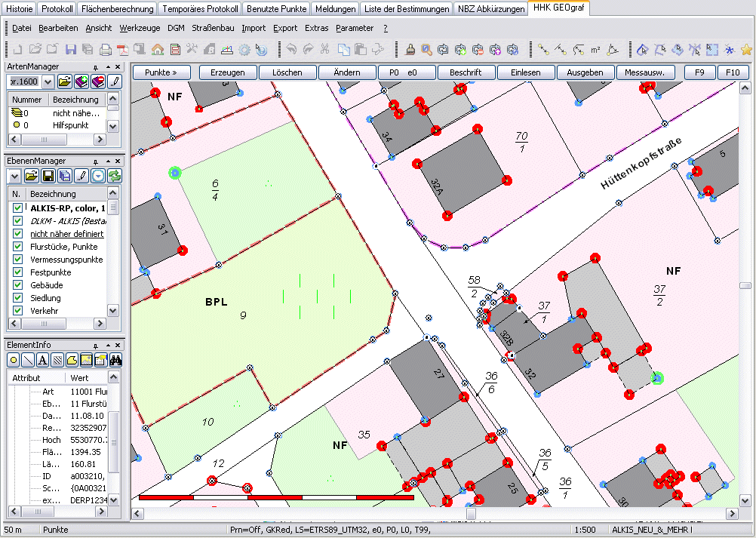Click the yellow star icon in toolbar
The height and width of the screenshot is (538, 756).
pos(746,50)
